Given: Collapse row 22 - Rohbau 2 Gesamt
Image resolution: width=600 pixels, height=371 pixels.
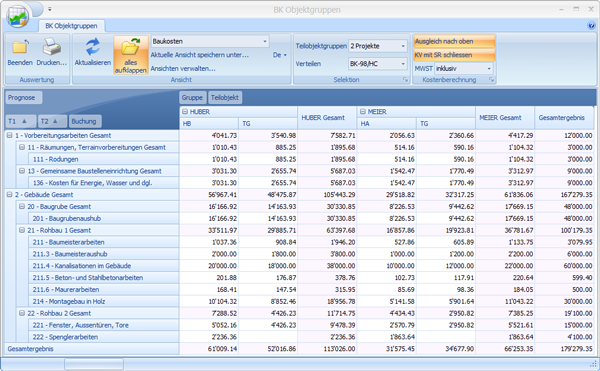Looking at the screenshot, I should (22, 313).
